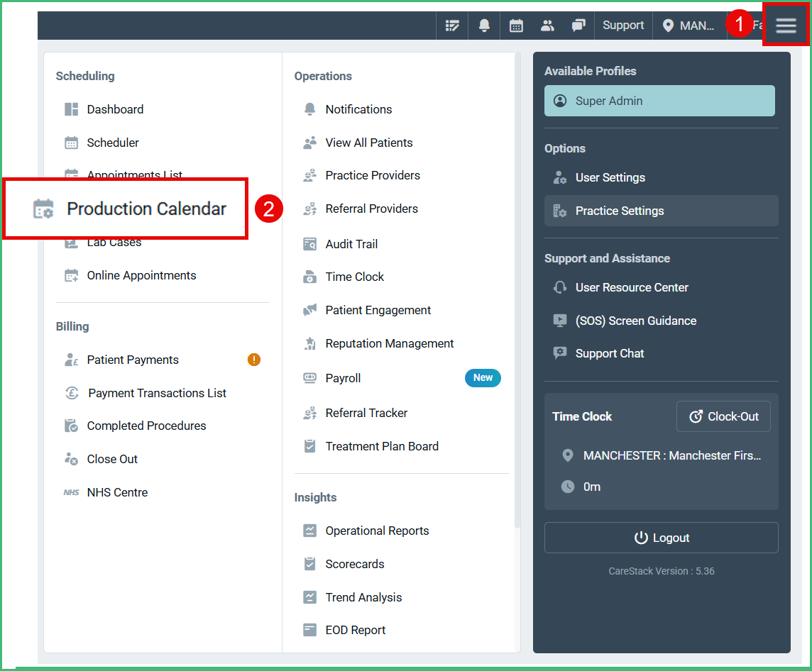Open Payment Transactions List
Viewport: 812px width, 671px height.
pos(157,393)
